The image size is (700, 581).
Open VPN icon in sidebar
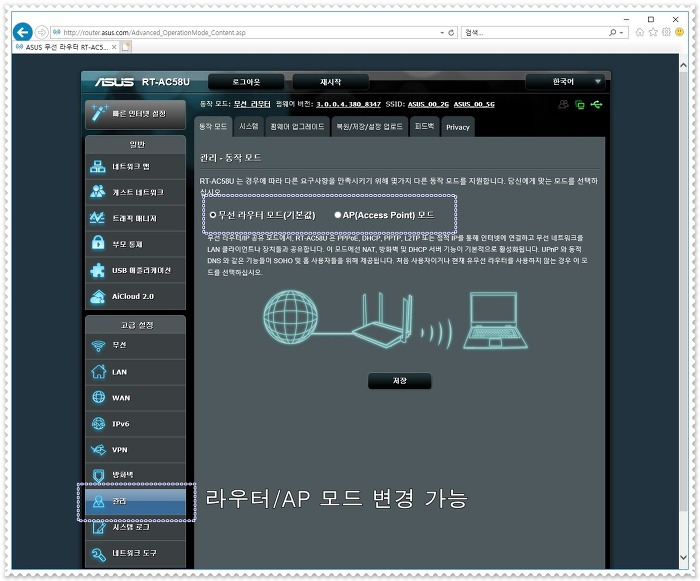coord(98,450)
